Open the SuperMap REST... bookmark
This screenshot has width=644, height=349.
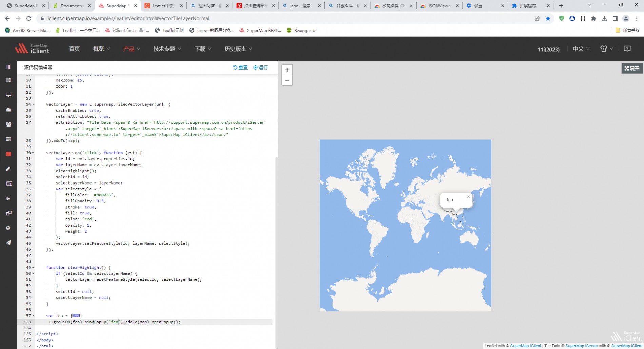tap(260, 30)
